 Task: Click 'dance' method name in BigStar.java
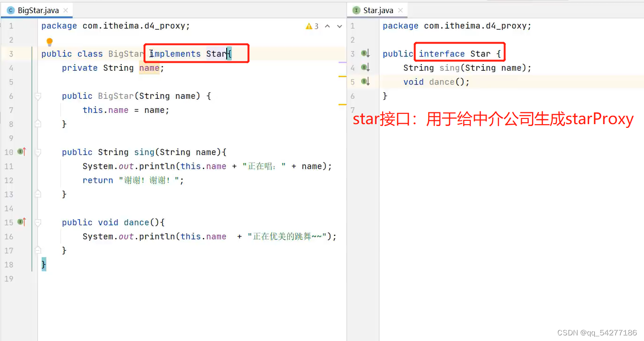[136, 222]
